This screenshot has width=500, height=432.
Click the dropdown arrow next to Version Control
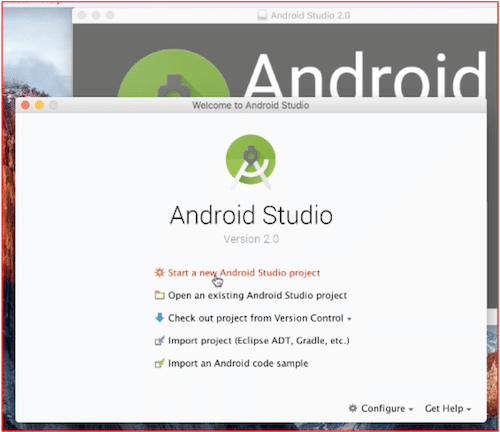click(x=349, y=319)
